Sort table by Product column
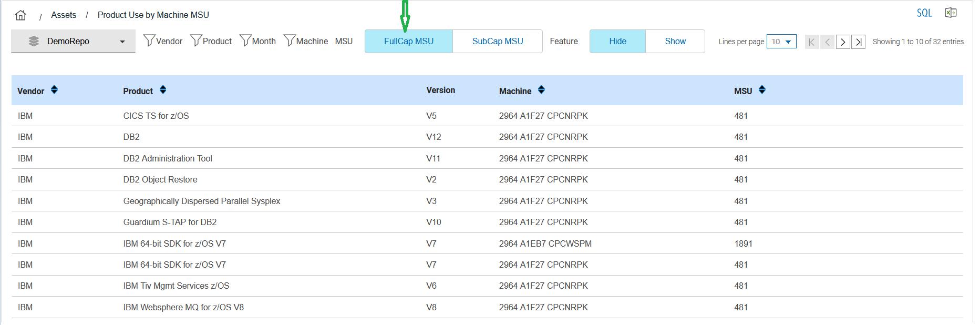 click(x=162, y=90)
